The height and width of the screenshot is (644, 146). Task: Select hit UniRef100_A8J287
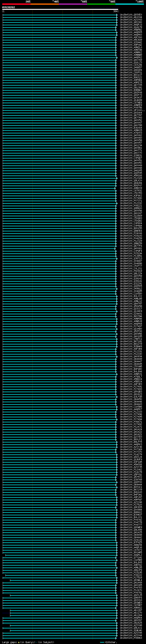131,610
